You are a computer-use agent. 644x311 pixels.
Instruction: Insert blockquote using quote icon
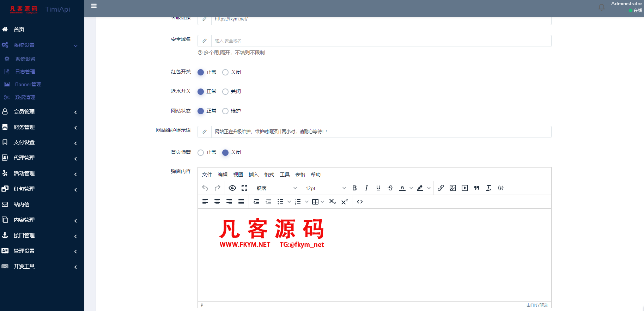coord(477,188)
